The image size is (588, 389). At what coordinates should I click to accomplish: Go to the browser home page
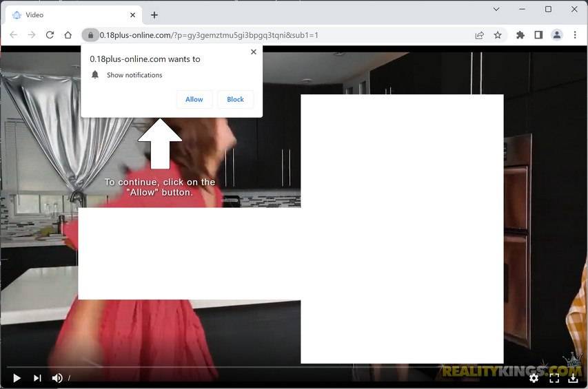point(68,35)
